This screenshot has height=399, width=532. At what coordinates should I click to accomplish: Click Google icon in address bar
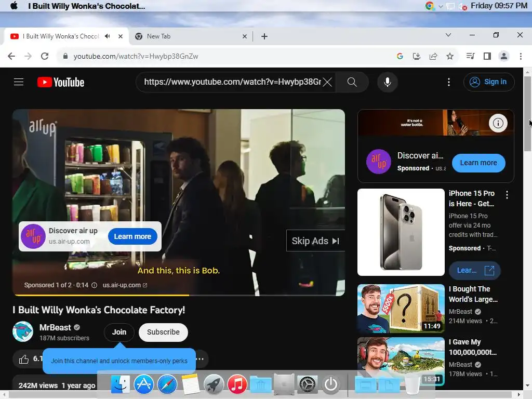coord(400,56)
